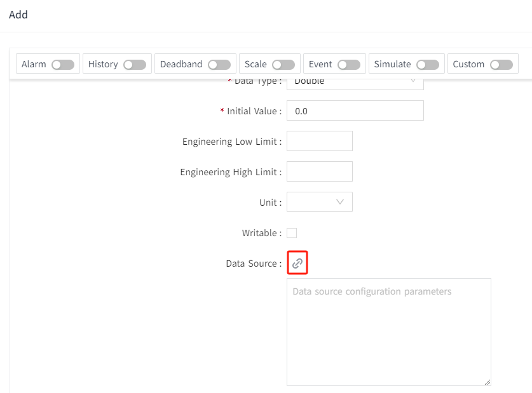
Task: Turn on the Custom switch
Action: (x=501, y=65)
